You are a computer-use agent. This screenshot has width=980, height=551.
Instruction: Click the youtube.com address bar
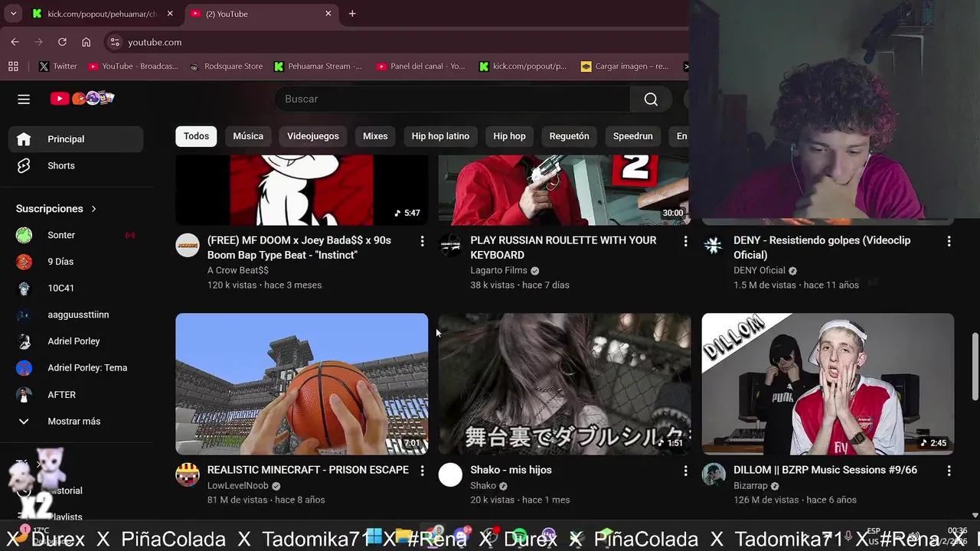[x=155, y=42]
